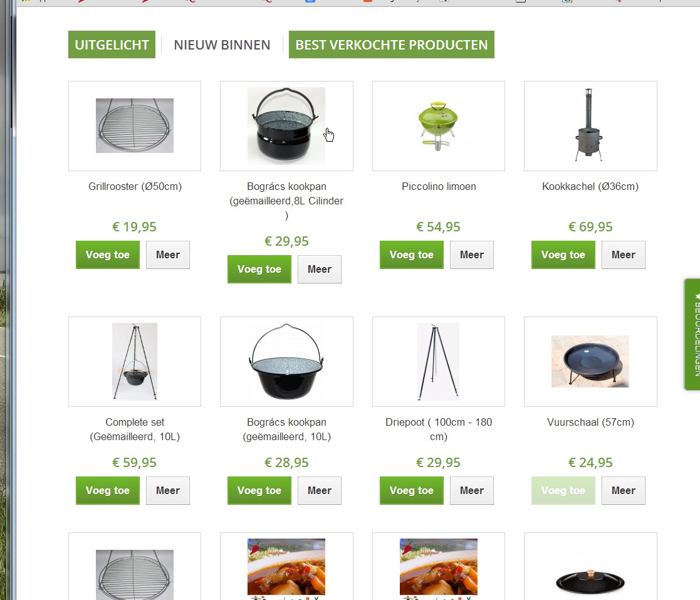Screen dimensions: 700x600
Task: Select the Best Verkochte Producten tab
Action: tap(392, 45)
